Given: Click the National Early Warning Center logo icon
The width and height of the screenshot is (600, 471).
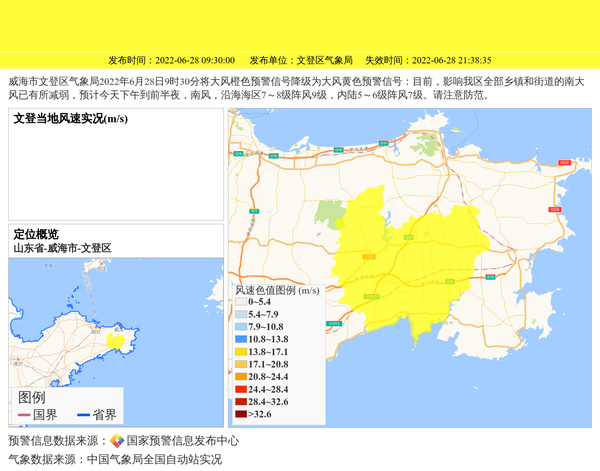Looking at the screenshot, I should 117,441.
